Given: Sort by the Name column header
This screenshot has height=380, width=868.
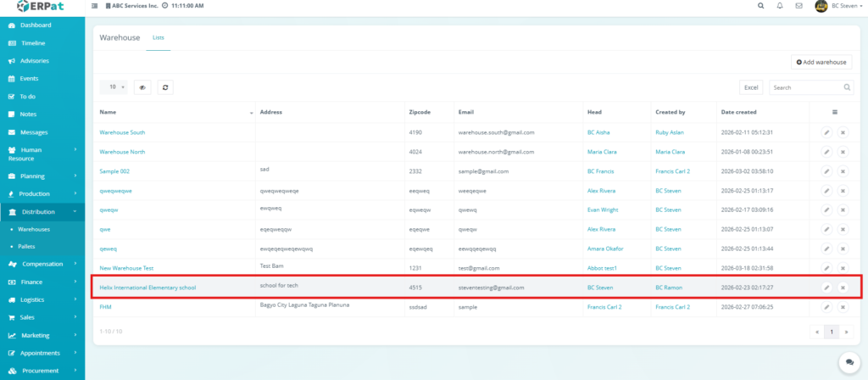Looking at the screenshot, I should [x=174, y=112].
